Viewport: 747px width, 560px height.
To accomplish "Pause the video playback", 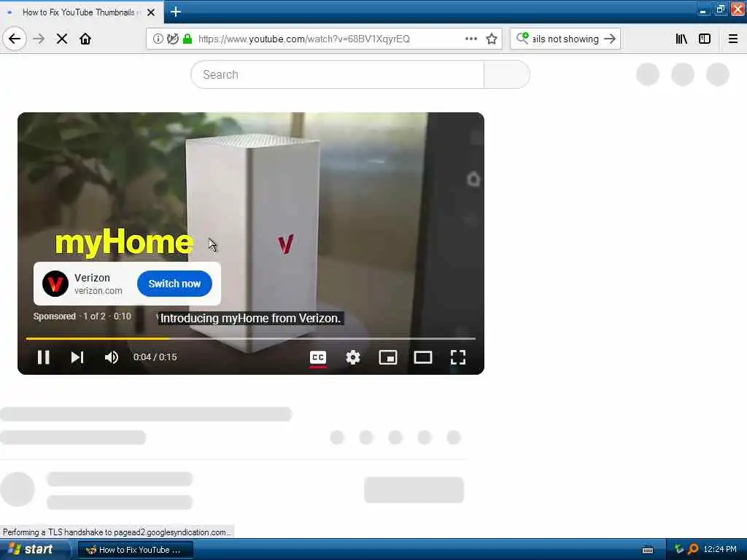I will [43, 357].
